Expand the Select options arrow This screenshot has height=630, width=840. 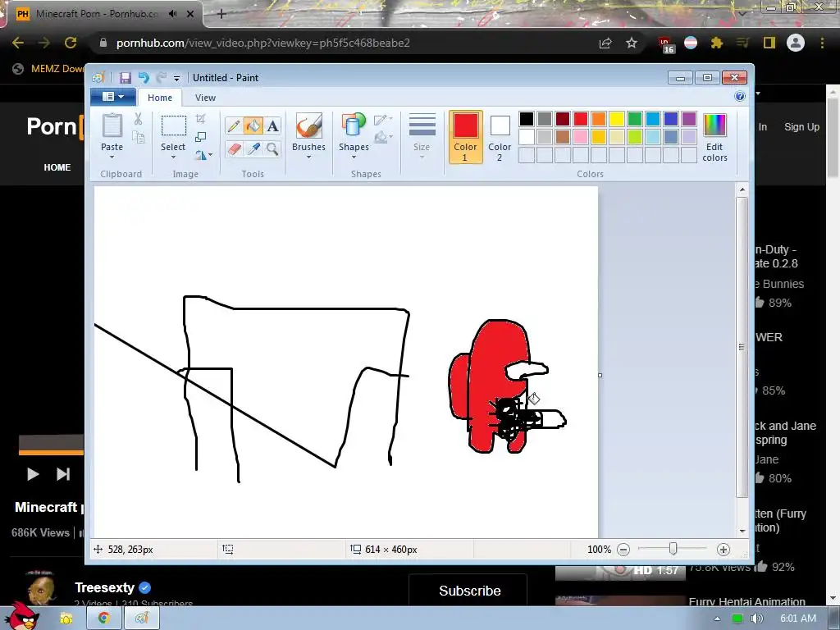(x=174, y=157)
